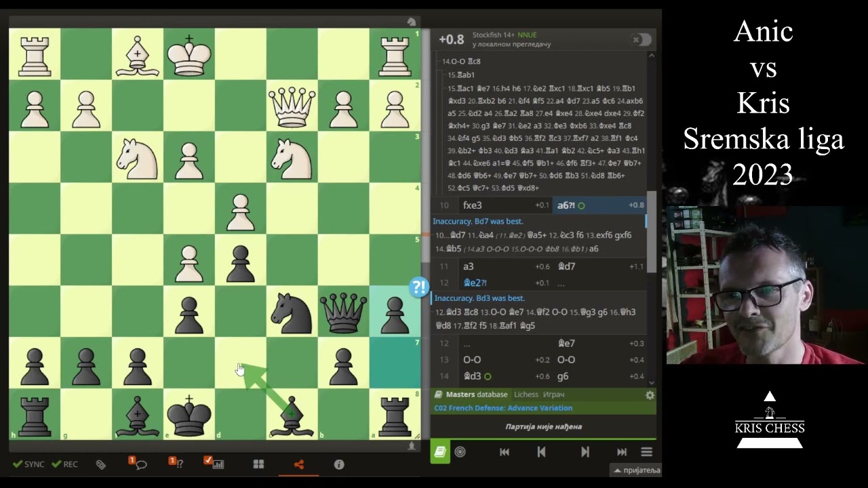This screenshot has height=488, width=868.
Task: Select move 14 Bd3
Action: click(506, 376)
